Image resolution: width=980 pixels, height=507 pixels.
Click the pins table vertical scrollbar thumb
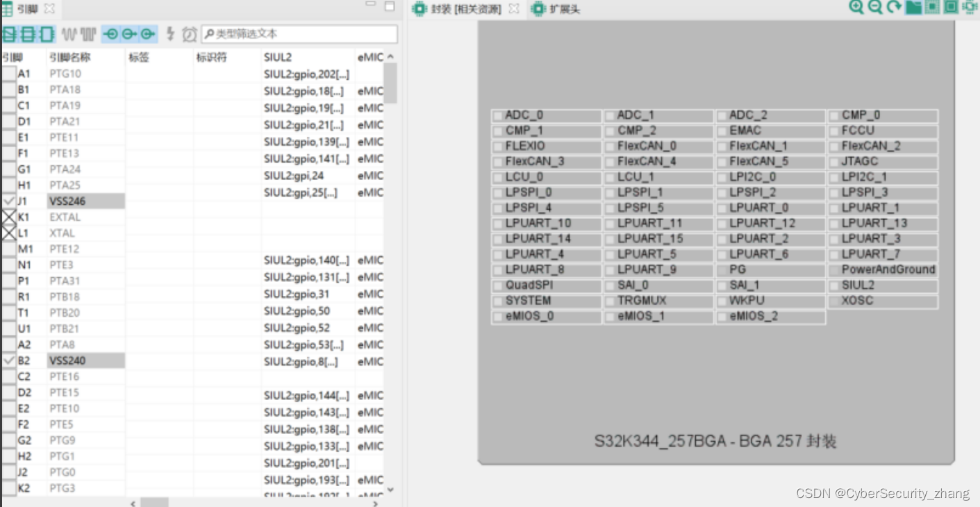[391, 83]
